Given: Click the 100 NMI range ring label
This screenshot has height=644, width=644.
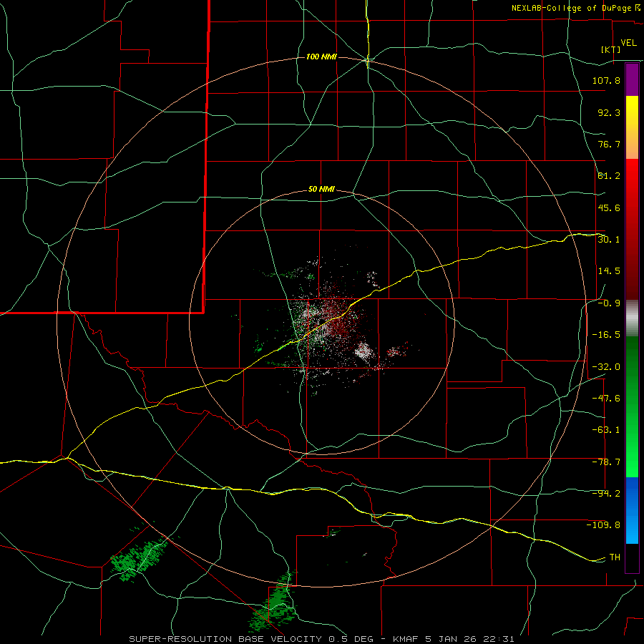Looking at the screenshot, I should [321, 57].
